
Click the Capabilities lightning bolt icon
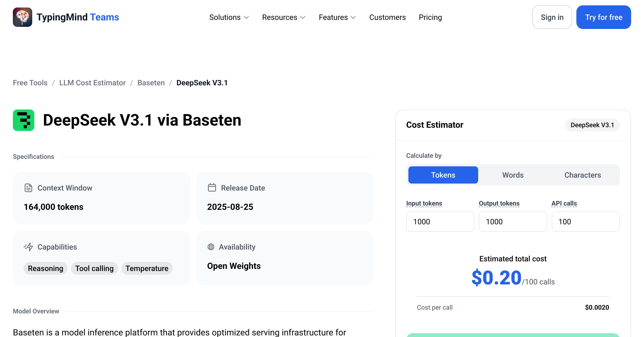28,247
